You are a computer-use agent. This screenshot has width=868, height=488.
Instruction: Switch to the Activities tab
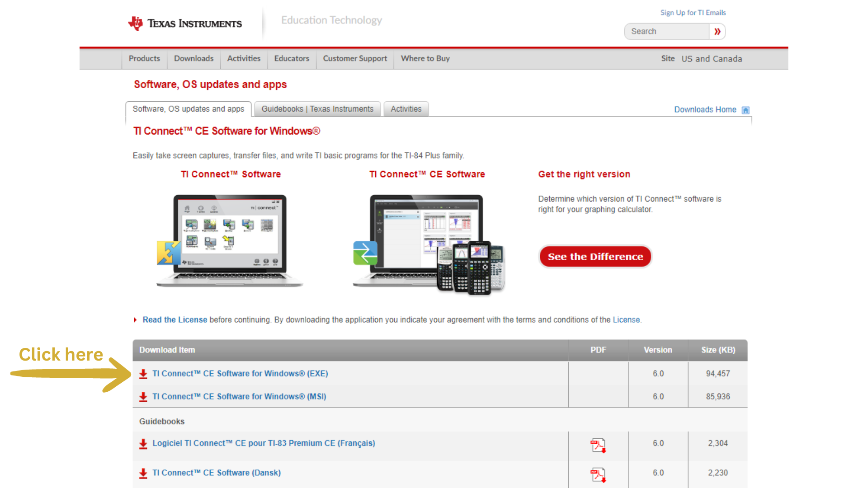pos(406,109)
